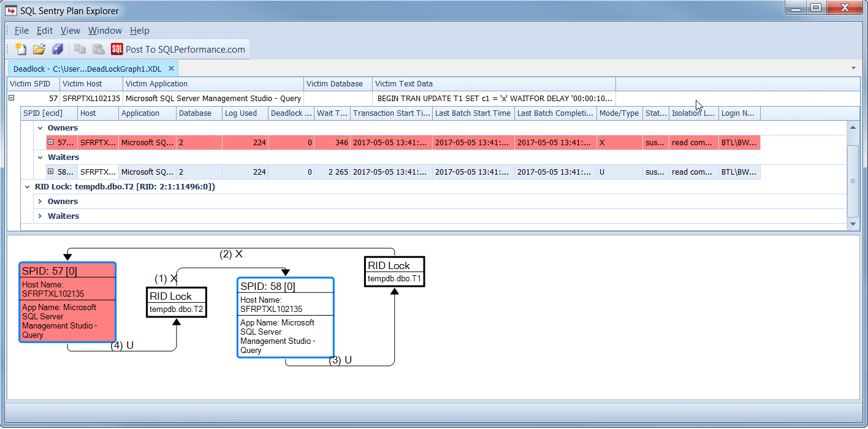Click the Isolation Level column header
Screen dimensions: 868x429
pyautogui.click(x=694, y=113)
